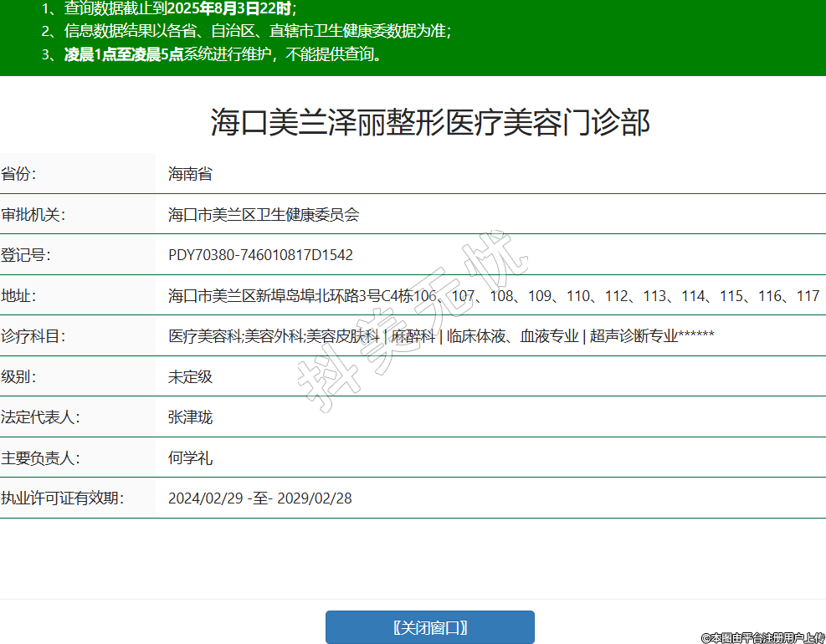
Task: Select the legal representative name 张津珑
Action: click(190, 417)
